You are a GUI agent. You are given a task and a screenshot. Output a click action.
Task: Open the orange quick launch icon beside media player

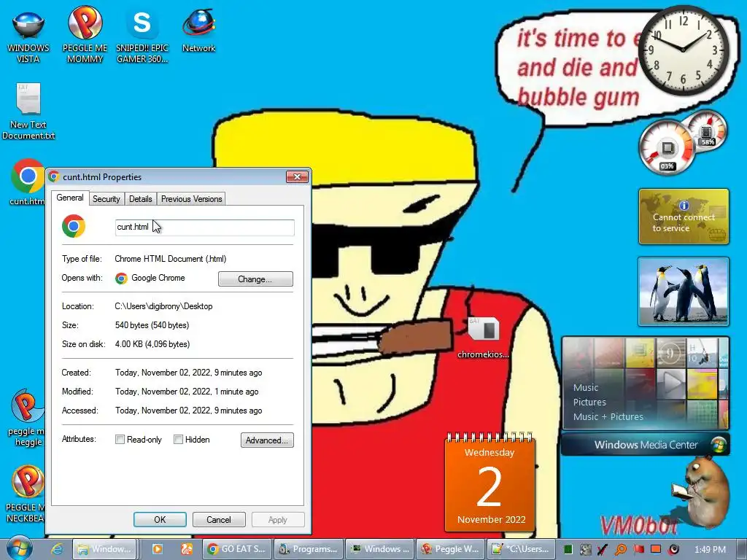pyautogui.click(x=187, y=549)
